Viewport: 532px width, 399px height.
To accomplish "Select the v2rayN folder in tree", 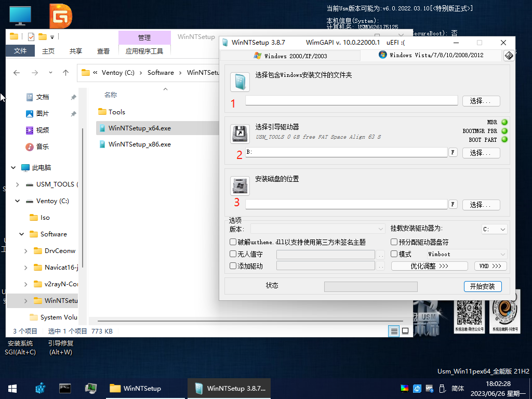I will pos(56,284).
